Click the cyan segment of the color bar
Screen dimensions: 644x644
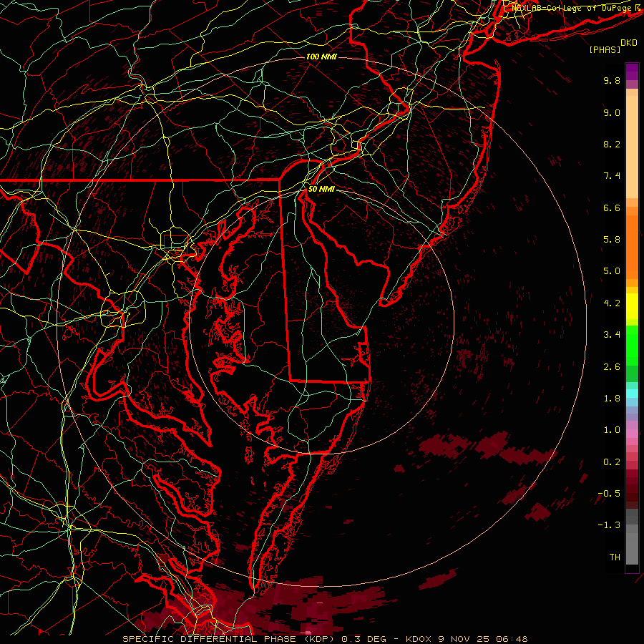coord(632,394)
